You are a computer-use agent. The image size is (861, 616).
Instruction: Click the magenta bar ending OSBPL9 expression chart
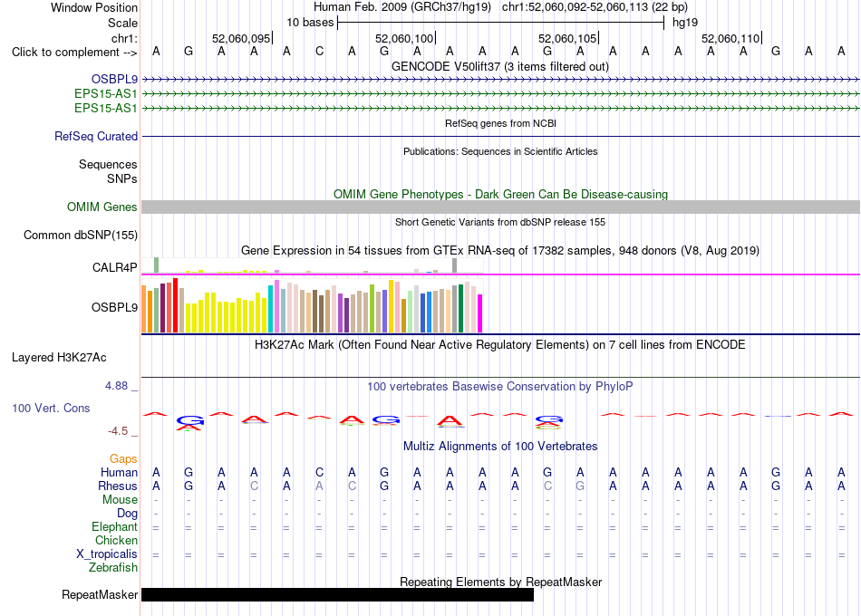(x=480, y=313)
